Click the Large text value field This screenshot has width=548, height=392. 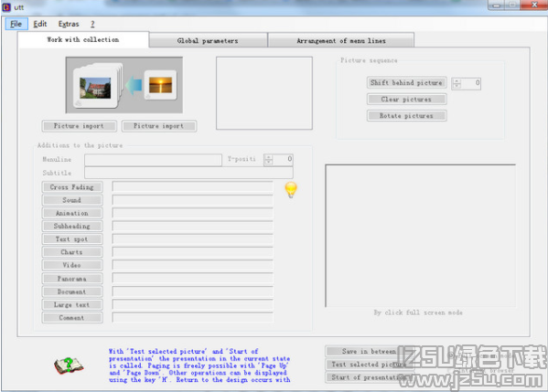(x=192, y=304)
